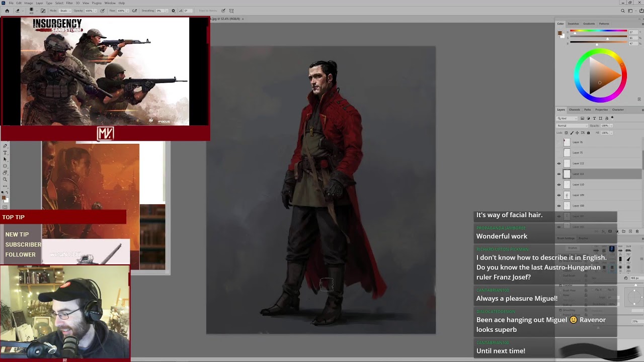644x362 pixels.
Task: Toggle lock transparent pixels
Action: pos(566,133)
